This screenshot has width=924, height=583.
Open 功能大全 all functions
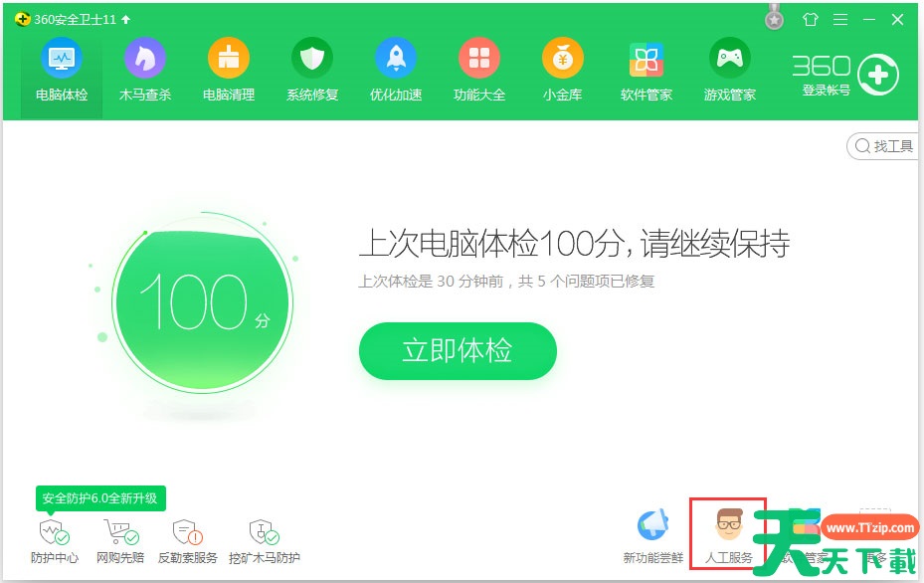point(479,71)
